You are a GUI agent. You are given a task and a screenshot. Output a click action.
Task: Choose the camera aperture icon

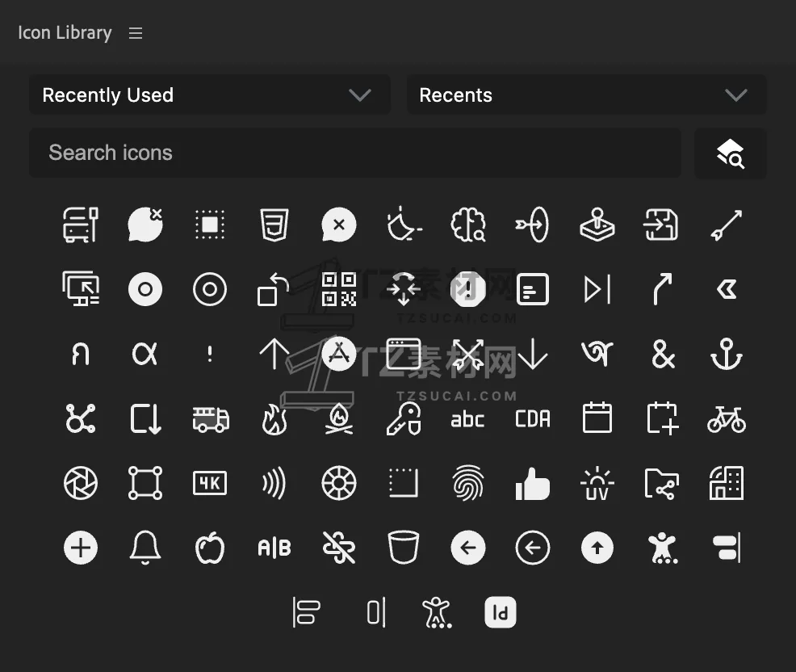[x=81, y=484]
